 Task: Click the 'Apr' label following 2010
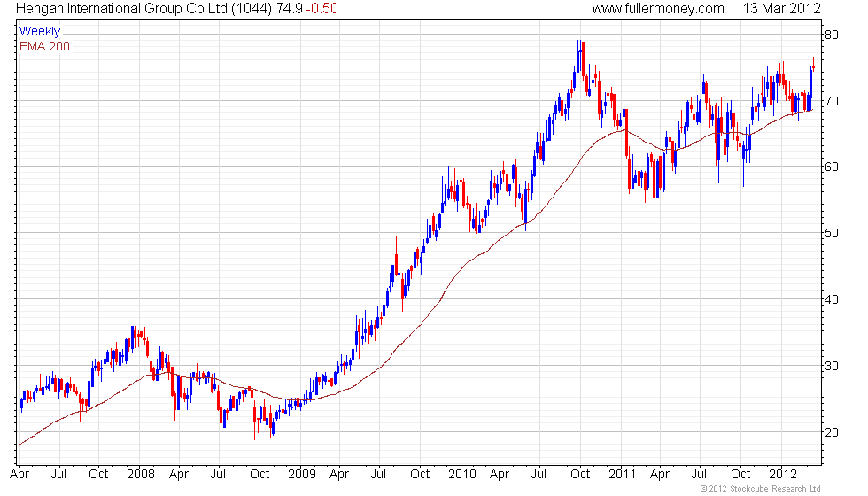tap(500, 475)
